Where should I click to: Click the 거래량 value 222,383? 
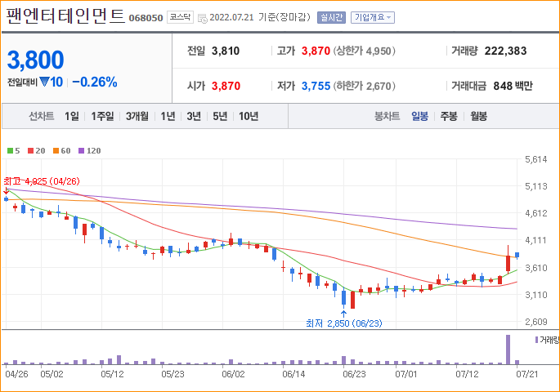coord(506,51)
